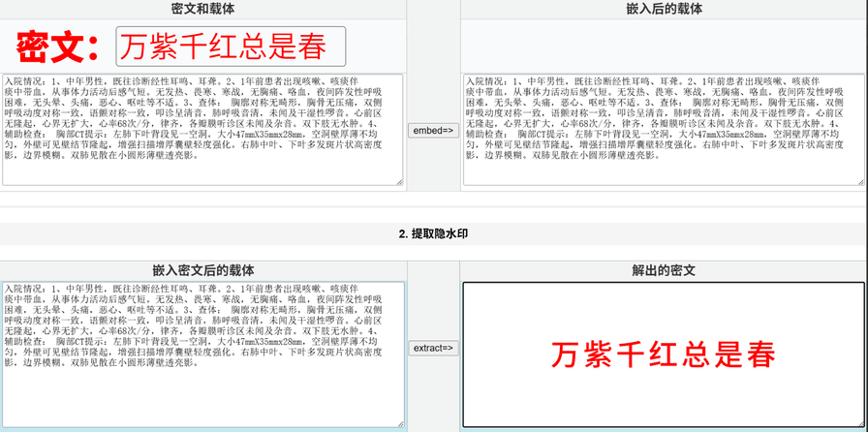Focus the 密文 input field
This screenshot has height=432, width=868.
point(231,46)
